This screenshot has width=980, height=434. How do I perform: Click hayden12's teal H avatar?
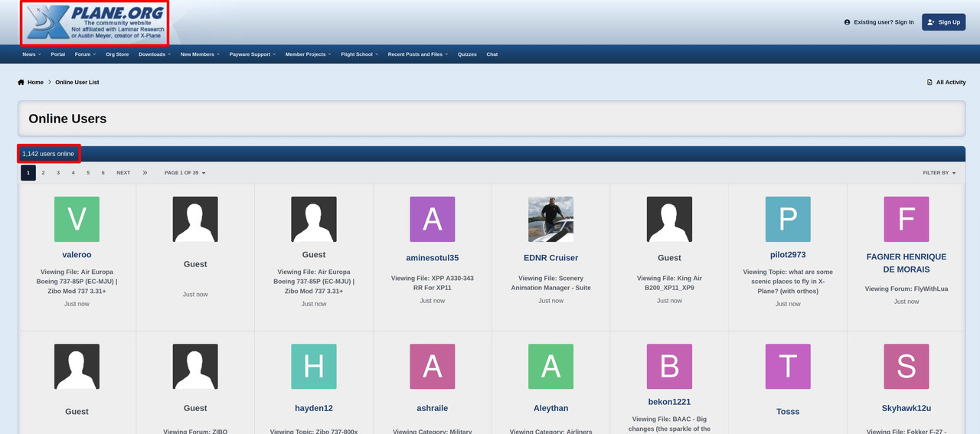pyautogui.click(x=314, y=366)
